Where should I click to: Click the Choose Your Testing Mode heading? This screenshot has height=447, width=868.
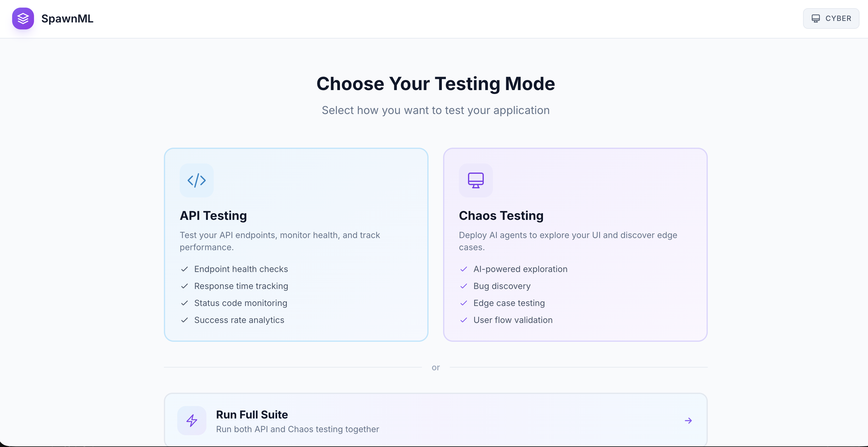pos(435,84)
